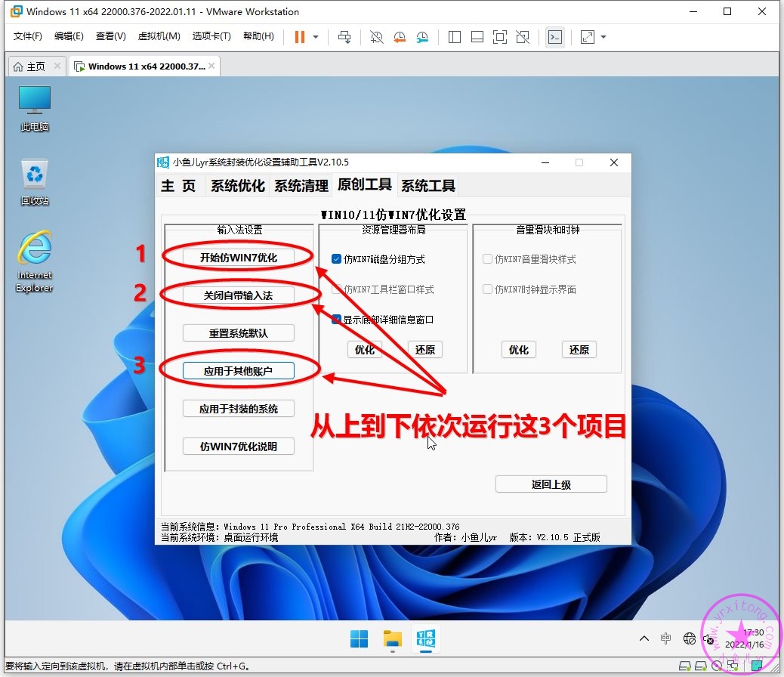This screenshot has height=677, width=784.
Task: Toggle the 仿WIN7磁盘分组方式 checkbox
Action: [336, 259]
